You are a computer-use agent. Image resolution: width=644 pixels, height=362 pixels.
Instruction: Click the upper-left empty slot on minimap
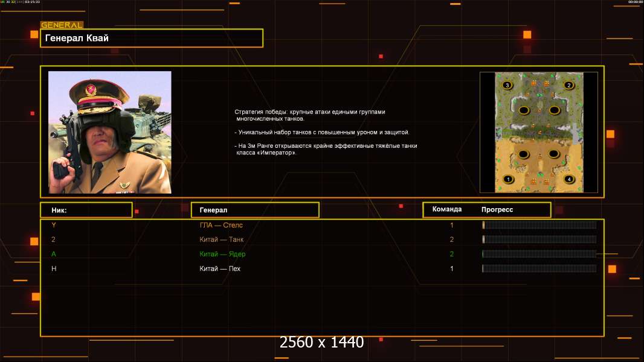523,110
